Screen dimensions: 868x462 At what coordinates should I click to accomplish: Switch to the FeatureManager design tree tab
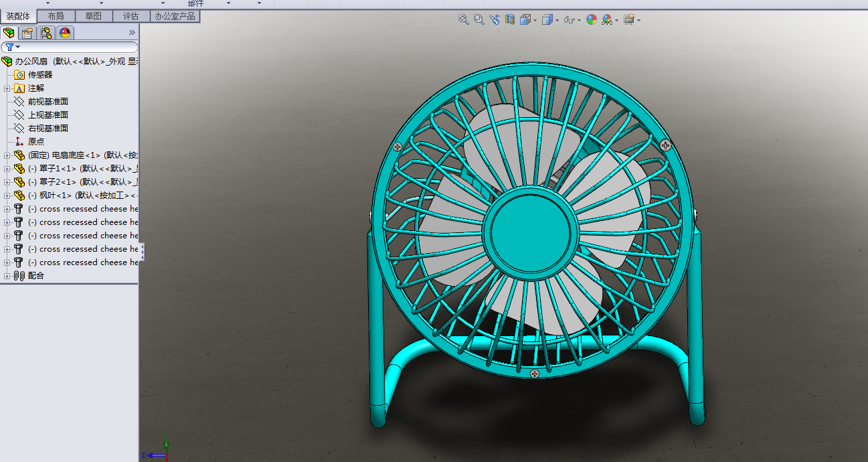tap(9, 33)
